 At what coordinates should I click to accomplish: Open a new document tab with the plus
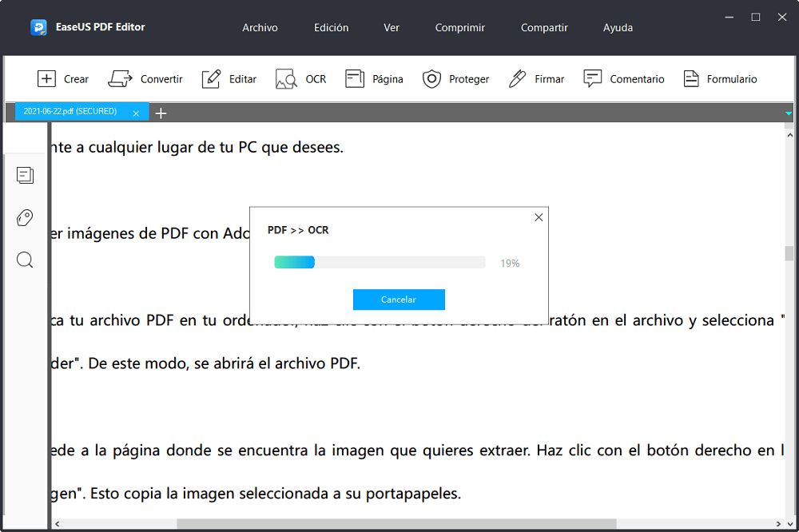pyautogui.click(x=161, y=113)
